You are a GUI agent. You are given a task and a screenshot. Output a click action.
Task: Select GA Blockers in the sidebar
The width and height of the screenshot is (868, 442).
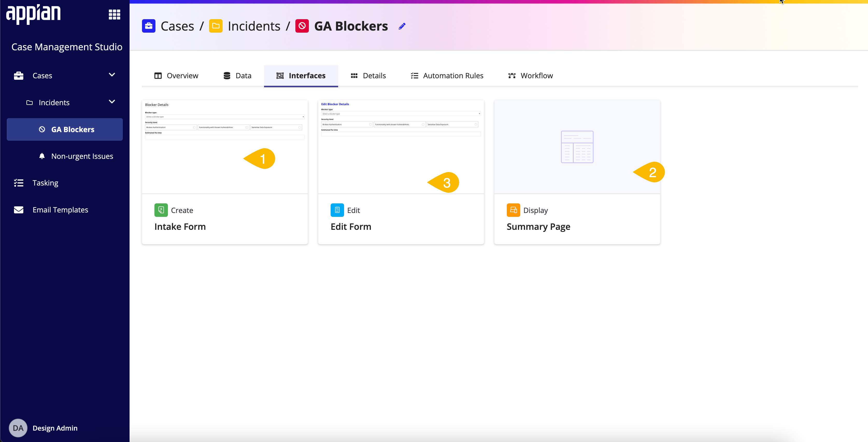pyautogui.click(x=65, y=129)
